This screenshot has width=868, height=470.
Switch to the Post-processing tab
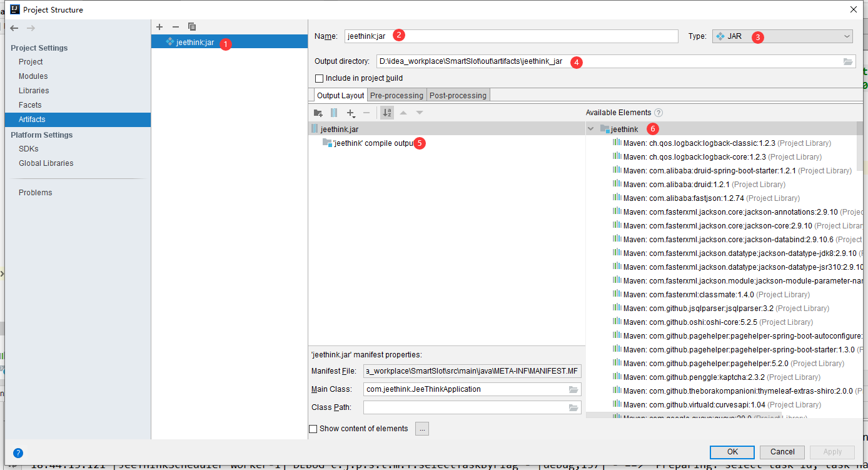click(458, 95)
